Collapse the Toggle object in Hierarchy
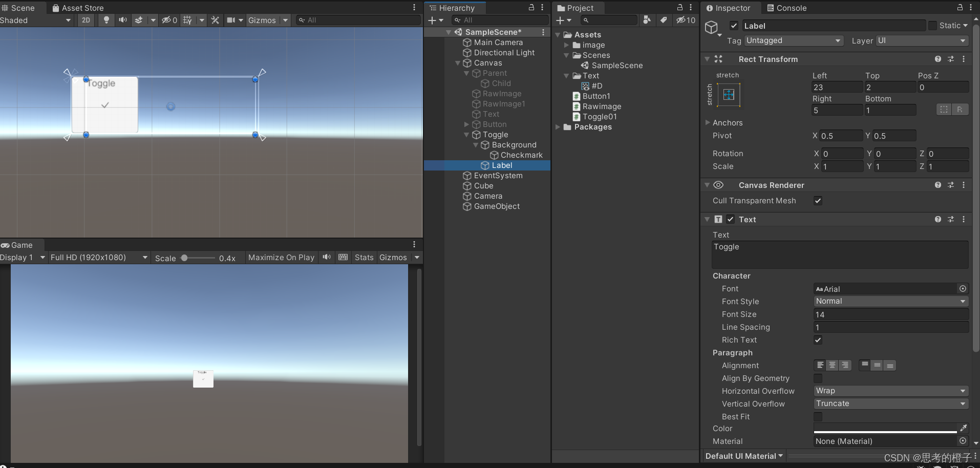The image size is (980, 468). pyautogui.click(x=466, y=135)
